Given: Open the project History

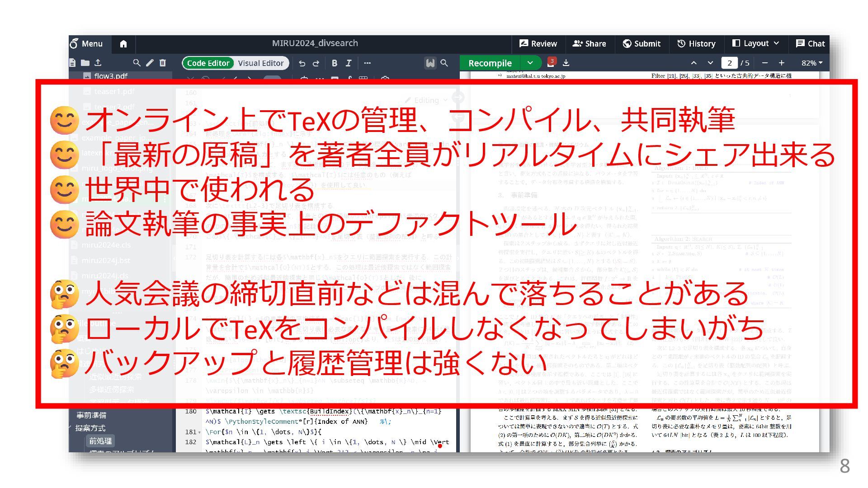Looking at the screenshot, I should coord(696,44).
